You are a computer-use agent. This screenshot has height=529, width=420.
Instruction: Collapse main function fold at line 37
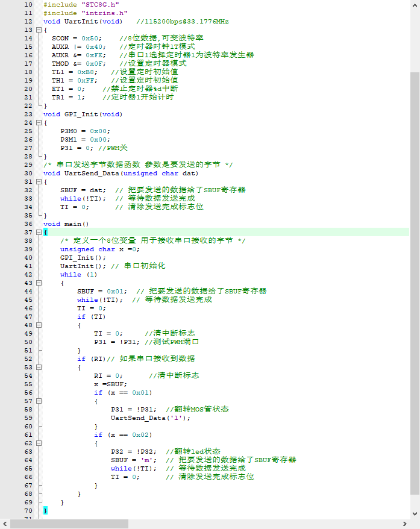click(39, 232)
